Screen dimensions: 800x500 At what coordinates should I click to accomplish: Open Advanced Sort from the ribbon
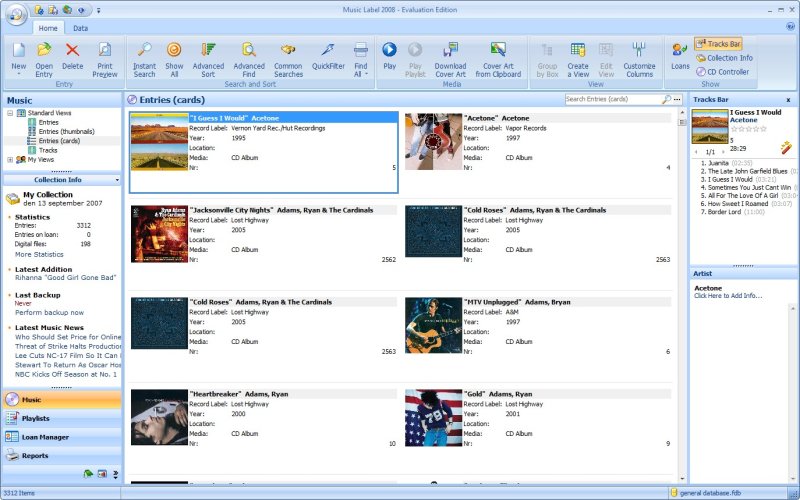click(x=208, y=49)
